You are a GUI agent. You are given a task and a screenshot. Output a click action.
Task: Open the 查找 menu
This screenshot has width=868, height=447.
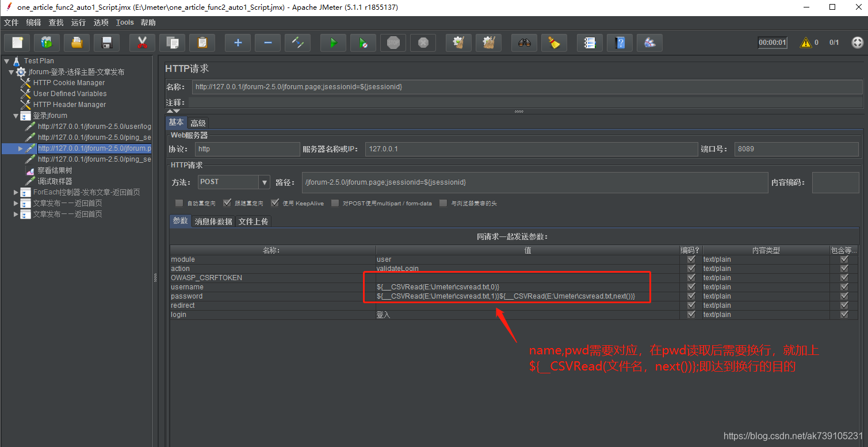point(56,22)
